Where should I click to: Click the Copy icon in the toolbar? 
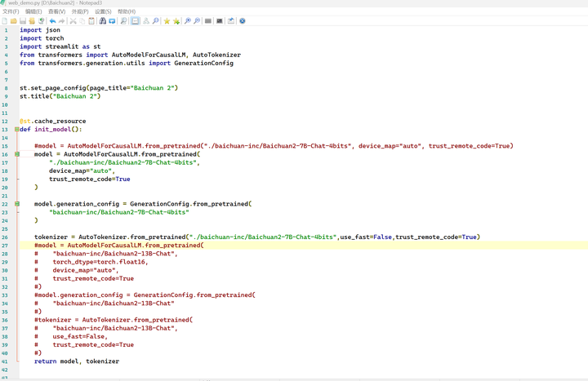pos(82,21)
